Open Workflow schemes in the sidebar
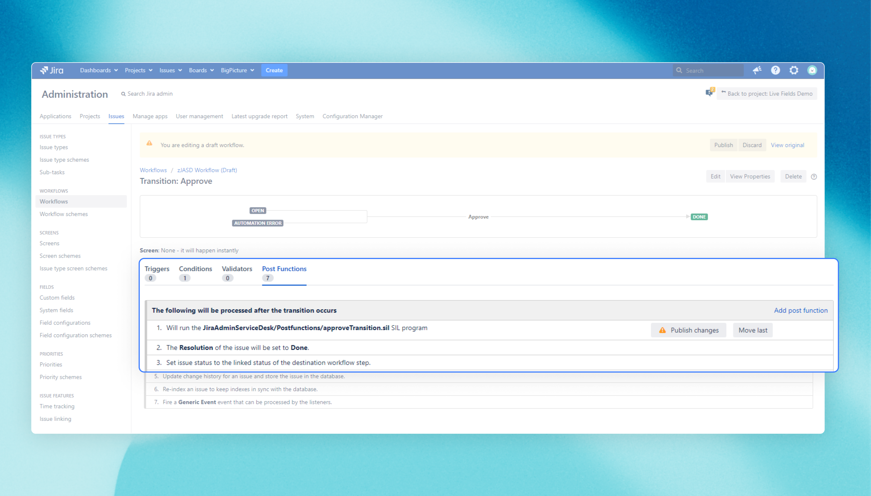 64,214
